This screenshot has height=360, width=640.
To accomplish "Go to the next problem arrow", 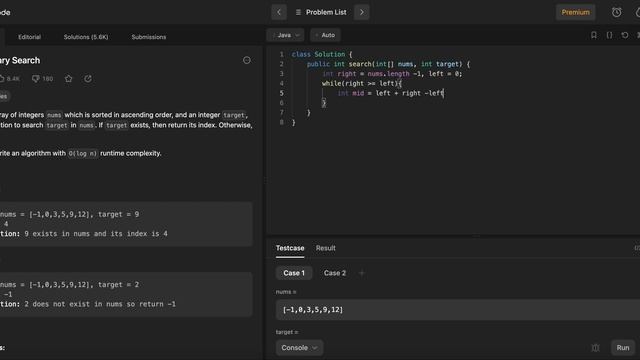I will point(362,12).
